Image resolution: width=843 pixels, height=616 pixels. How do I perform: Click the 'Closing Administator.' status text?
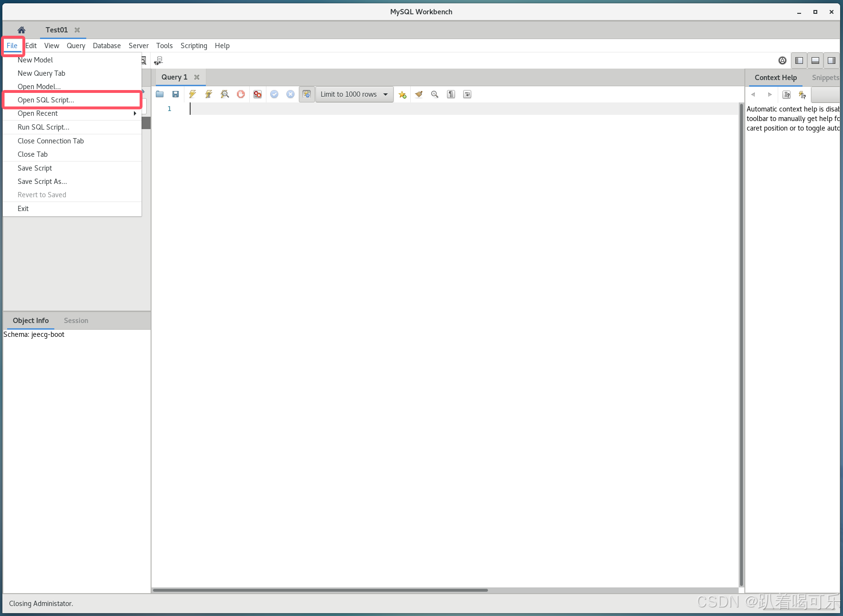click(x=41, y=604)
